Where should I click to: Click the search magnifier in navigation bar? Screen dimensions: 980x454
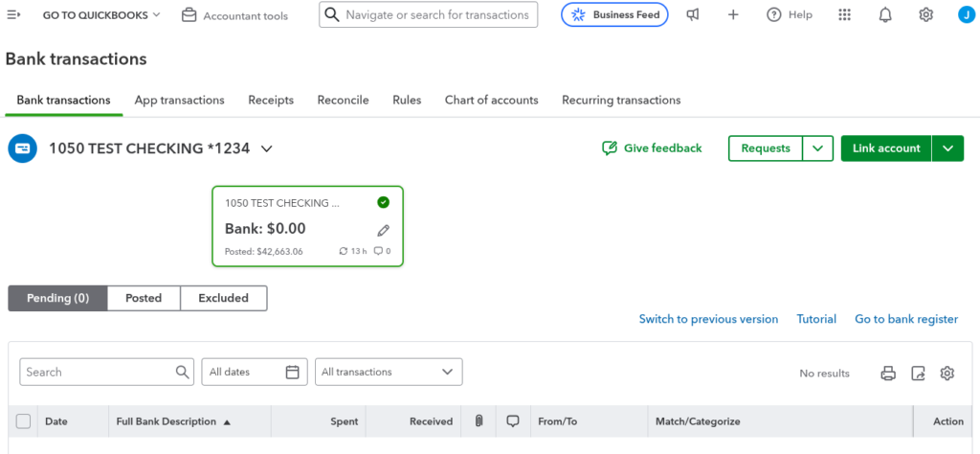[332, 15]
